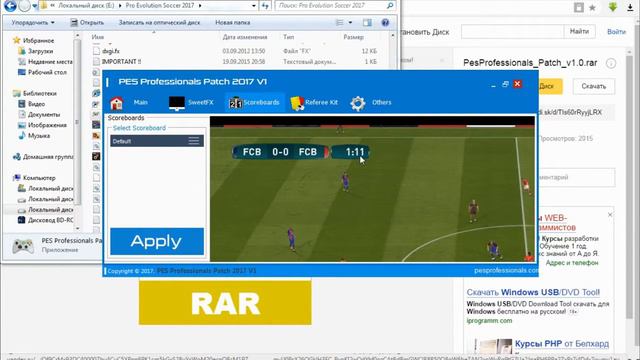Select the Scoreboards tab
640x360 pixels.
(x=254, y=102)
